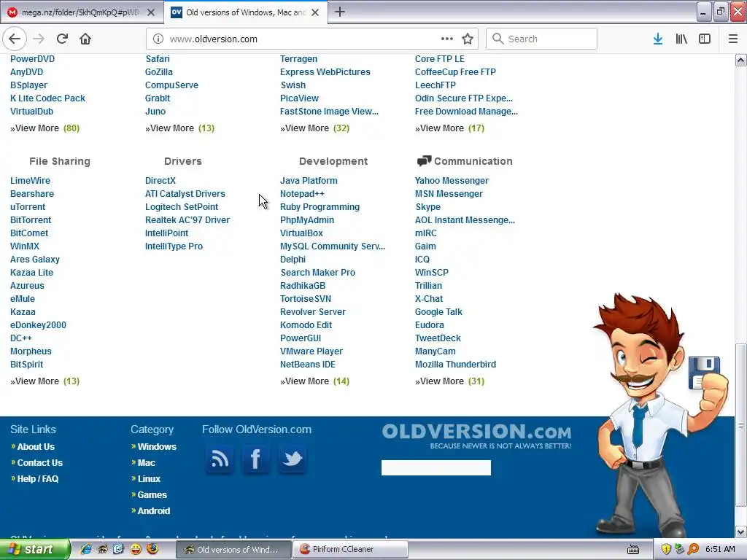
Task: Open the Realtek AC'97 Driver link
Action: [187, 220]
